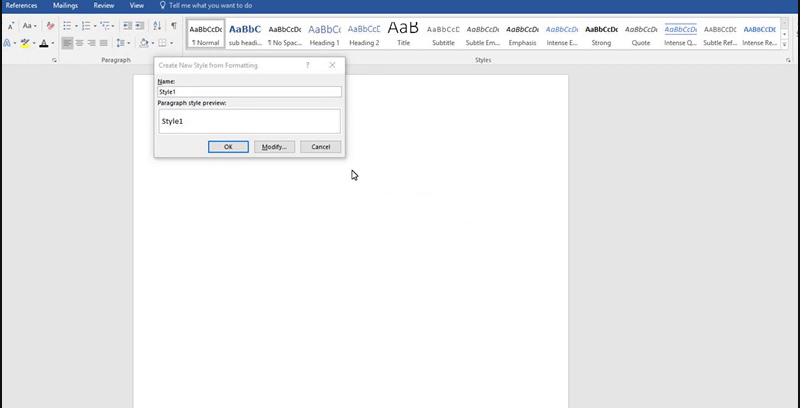Click the Font Color red swatch button

(45, 44)
